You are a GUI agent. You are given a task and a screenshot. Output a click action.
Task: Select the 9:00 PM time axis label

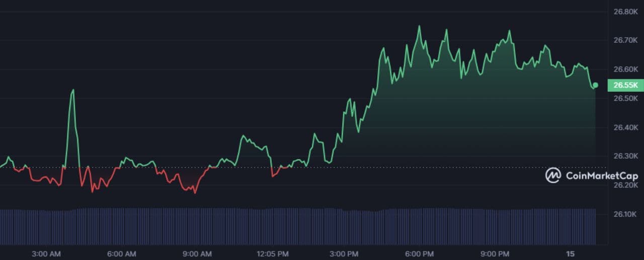tap(495, 254)
